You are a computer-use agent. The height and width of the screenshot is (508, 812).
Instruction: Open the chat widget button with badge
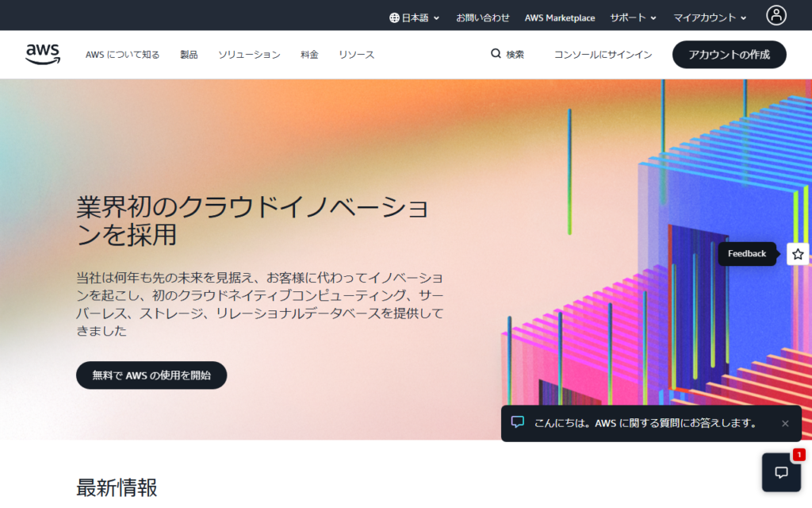coord(781,471)
